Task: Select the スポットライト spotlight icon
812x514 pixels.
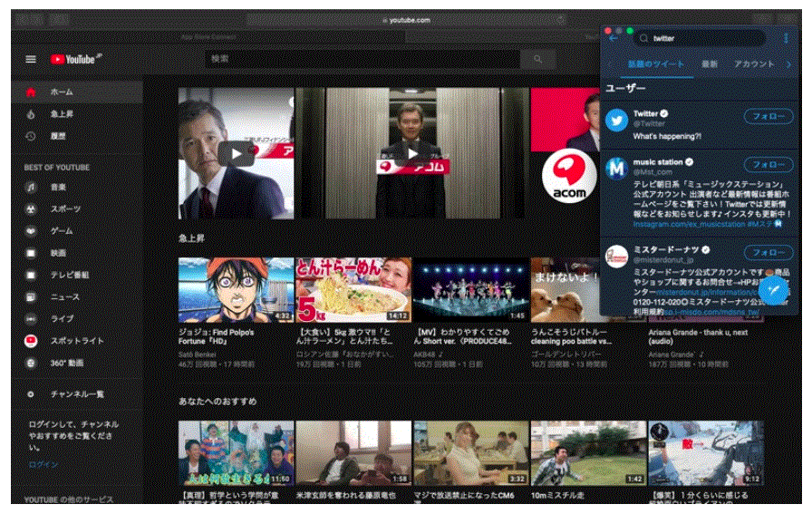Action: 31,341
